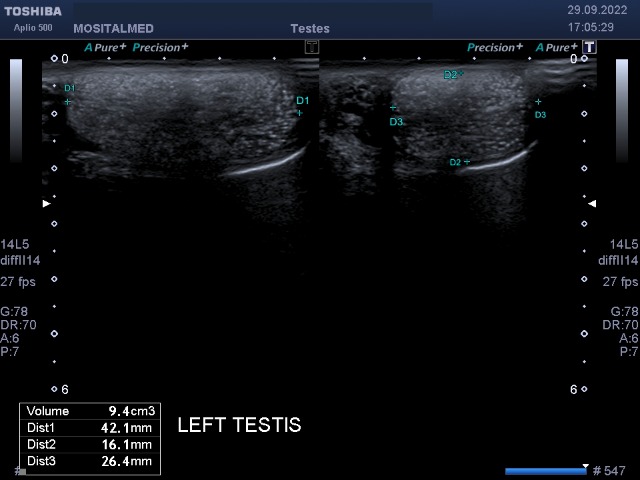Click the active T marker on right image
Viewport: 640px width, 480px height.
point(590,47)
